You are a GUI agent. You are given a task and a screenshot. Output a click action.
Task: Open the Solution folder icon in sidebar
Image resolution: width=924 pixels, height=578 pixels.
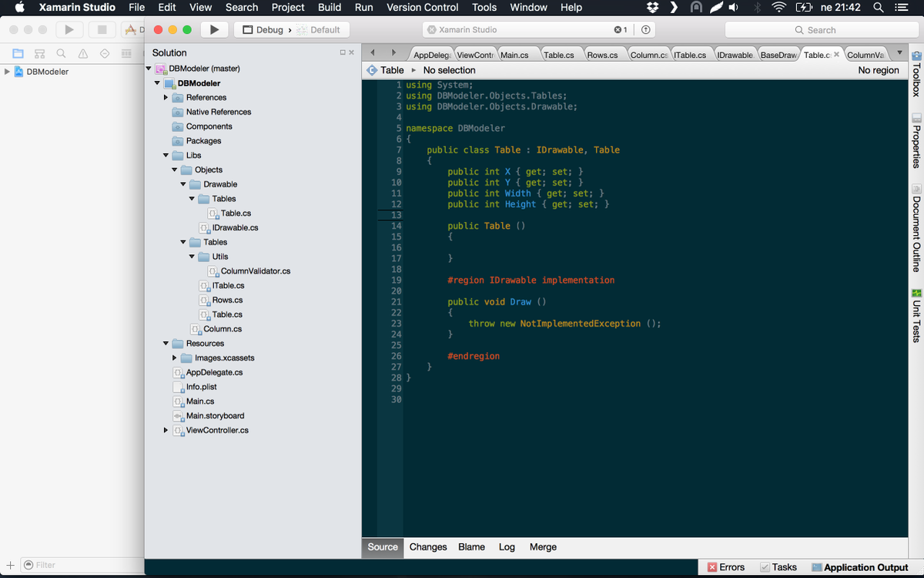pos(18,52)
